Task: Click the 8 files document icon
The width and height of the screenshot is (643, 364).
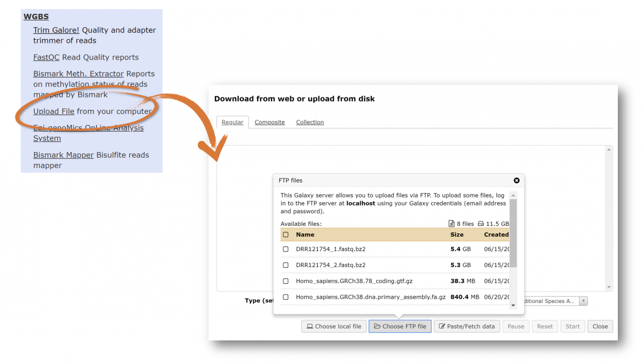Action: click(451, 224)
